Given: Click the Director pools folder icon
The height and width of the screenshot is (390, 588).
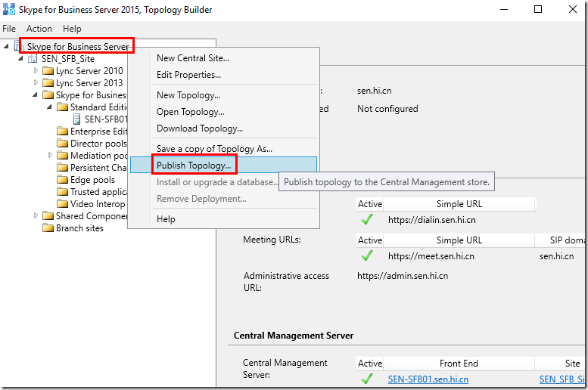Looking at the screenshot, I should [62, 143].
